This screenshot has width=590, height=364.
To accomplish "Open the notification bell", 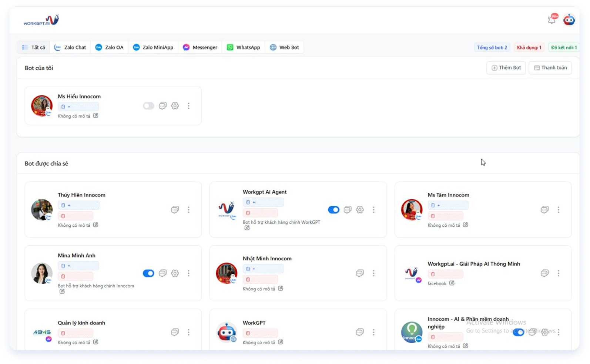I will click(552, 20).
